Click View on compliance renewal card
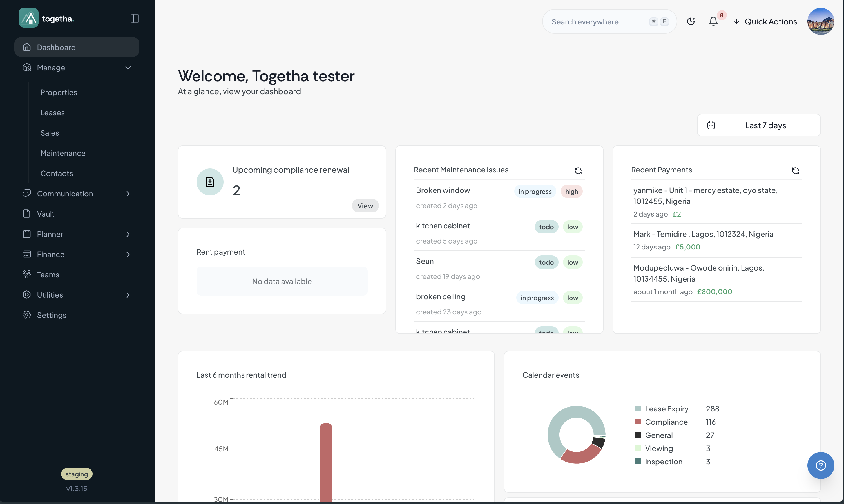This screenshot has height=504, width=844. (x=365, y=206)
